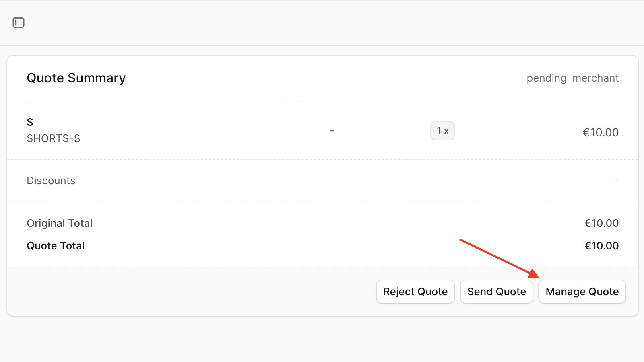Click the dash in the item row
Image resolution: width=644 pixels, height=362 pixels.
tap(332, 131)
